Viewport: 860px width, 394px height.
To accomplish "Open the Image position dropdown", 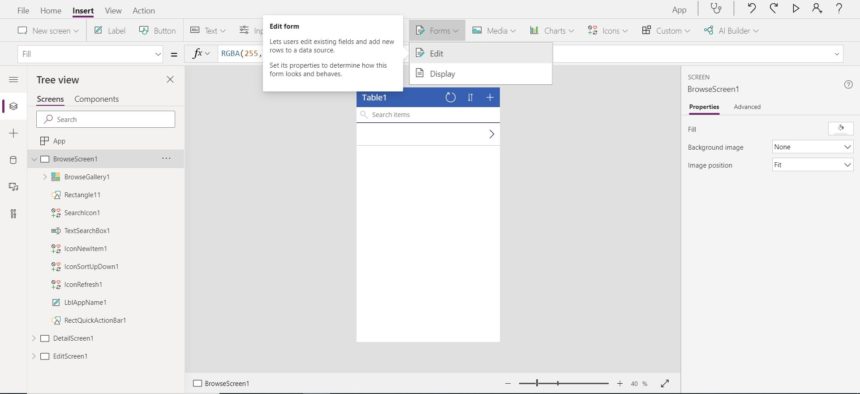I will pyautogui.click(x=812, y=165).
